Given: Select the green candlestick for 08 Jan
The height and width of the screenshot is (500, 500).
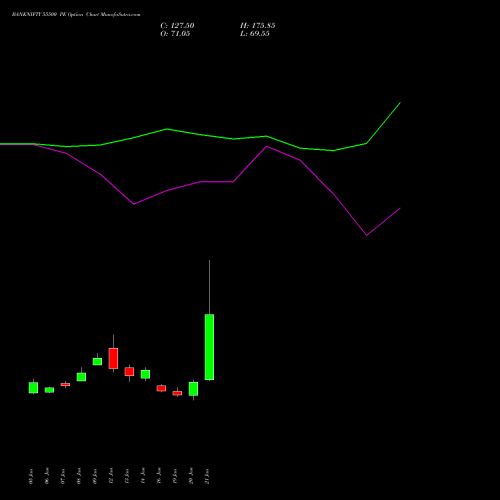Looking at the screenshot, I should (81, 377).
